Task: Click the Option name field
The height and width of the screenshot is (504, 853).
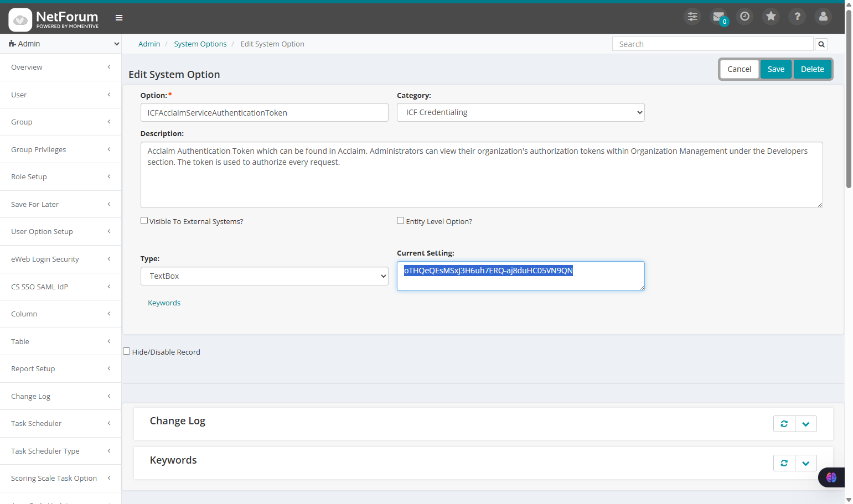Action: (265, 112)
